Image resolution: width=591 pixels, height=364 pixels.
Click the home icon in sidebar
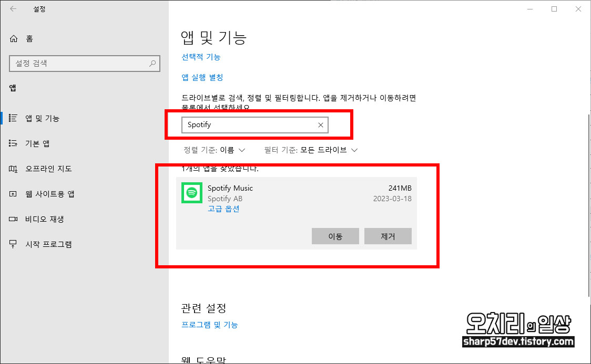coord(14,38)
